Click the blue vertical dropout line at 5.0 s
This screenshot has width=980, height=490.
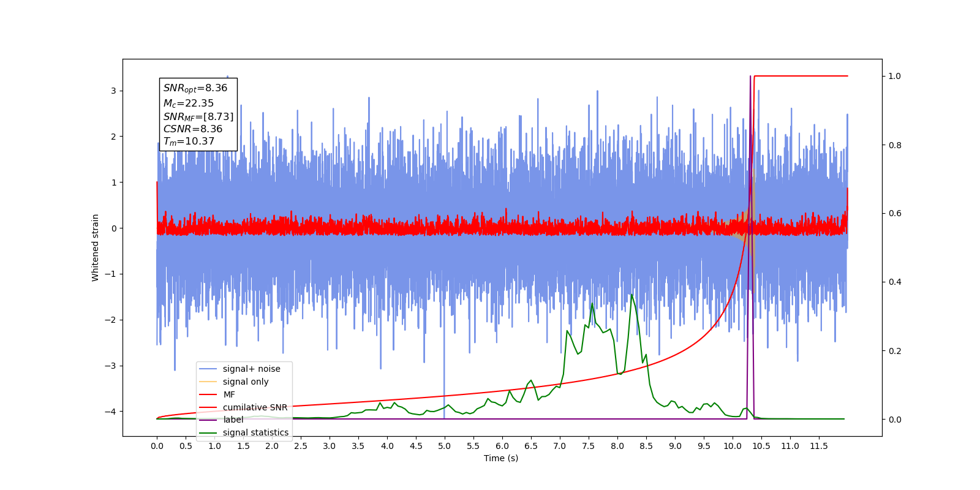[444, 367]
